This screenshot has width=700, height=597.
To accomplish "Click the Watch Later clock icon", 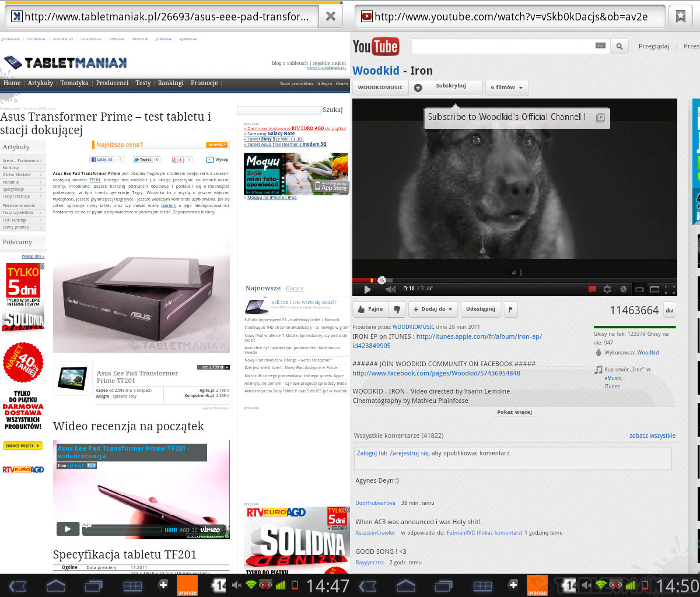I will coord(623,289).
